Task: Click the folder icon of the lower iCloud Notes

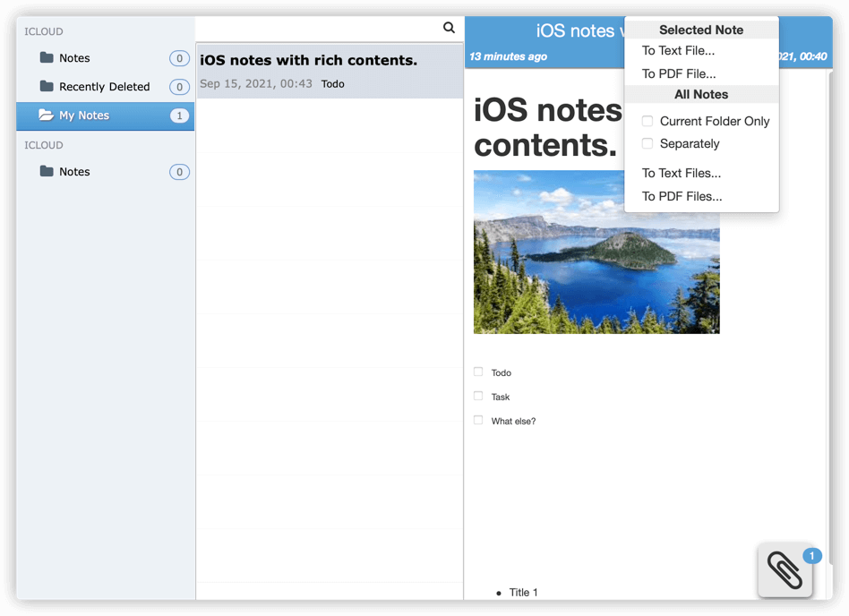Action: coord(48,171)
